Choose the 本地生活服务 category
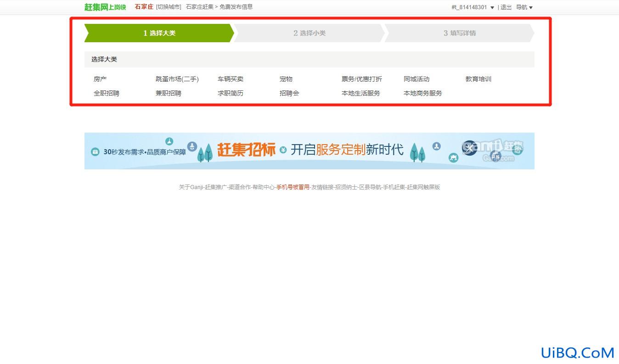The width and height of the screenshot is (619, 364). tap(361, 93)
